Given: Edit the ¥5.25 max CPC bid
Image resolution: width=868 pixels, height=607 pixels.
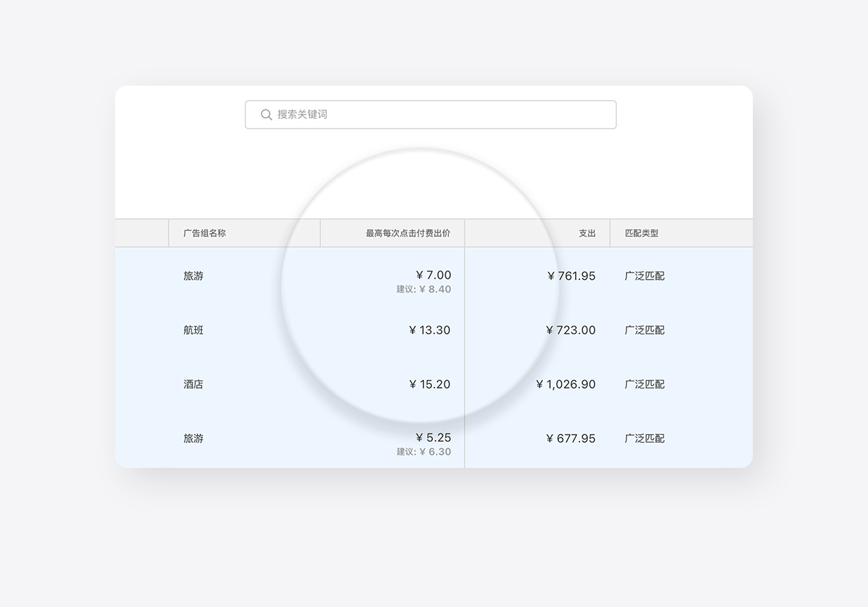Looking at the screenshot, I should pyautogui.click(x=433, y=437).
